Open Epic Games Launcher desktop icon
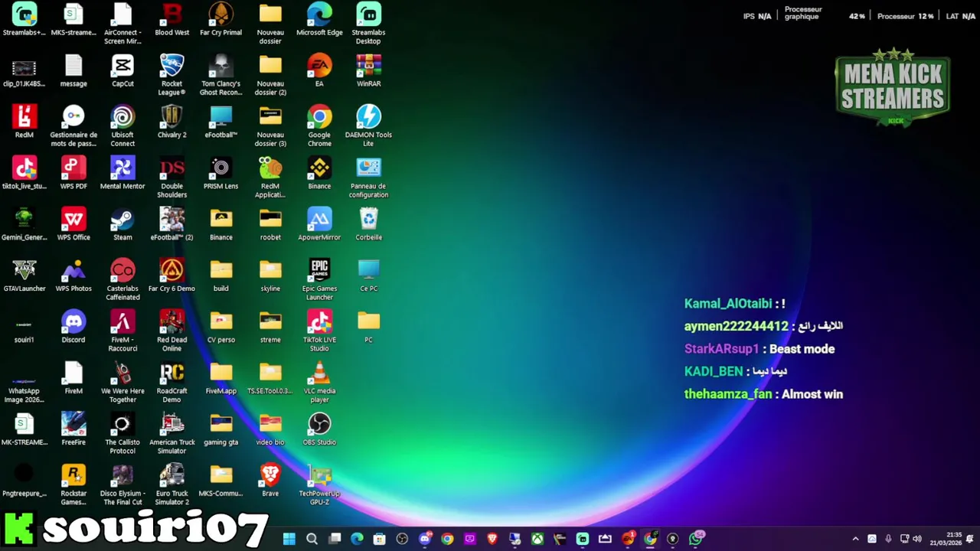Viewport: 980px width, 551px height. point(319,279)
